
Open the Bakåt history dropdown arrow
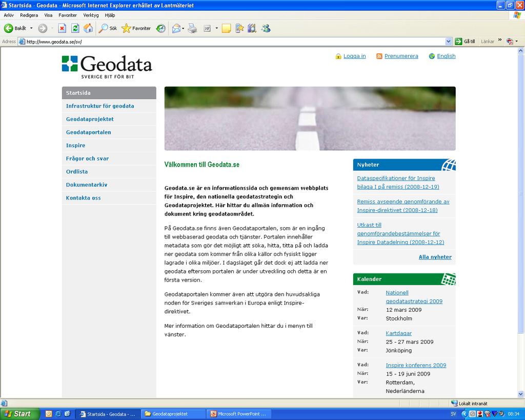pyautogui.click(x=31, y=29)
